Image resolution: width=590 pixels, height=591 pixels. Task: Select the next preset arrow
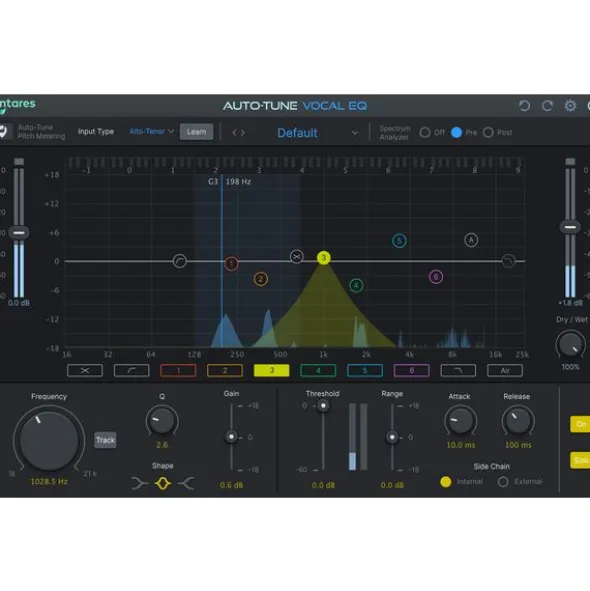click(x=243, y=133)
